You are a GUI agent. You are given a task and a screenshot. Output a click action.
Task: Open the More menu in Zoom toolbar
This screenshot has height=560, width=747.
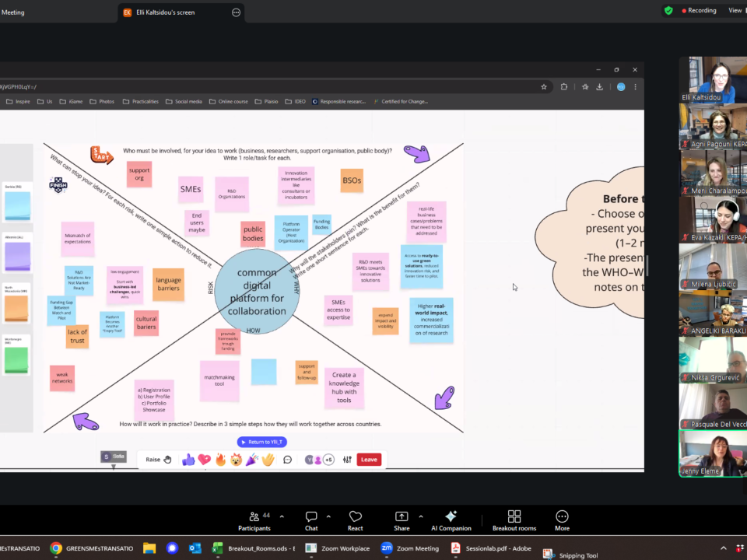(562, 521)
